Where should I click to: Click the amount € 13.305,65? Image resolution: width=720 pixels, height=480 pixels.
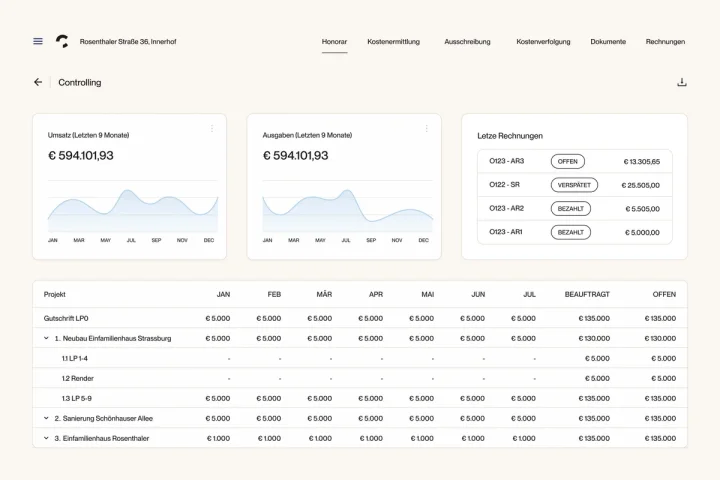(641, 162)
